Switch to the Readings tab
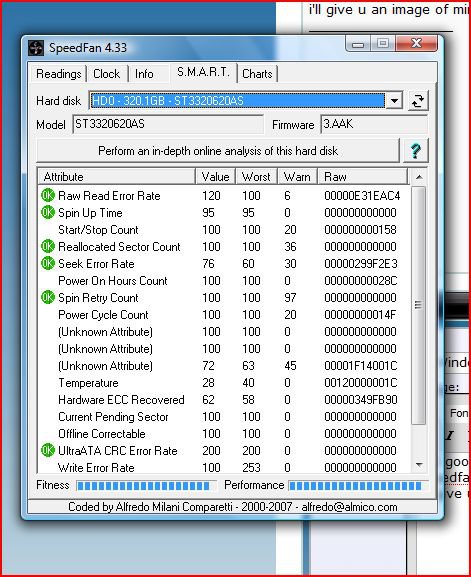Image resolution: width=471 pixels, height=577 pixels. coord(59,74)
